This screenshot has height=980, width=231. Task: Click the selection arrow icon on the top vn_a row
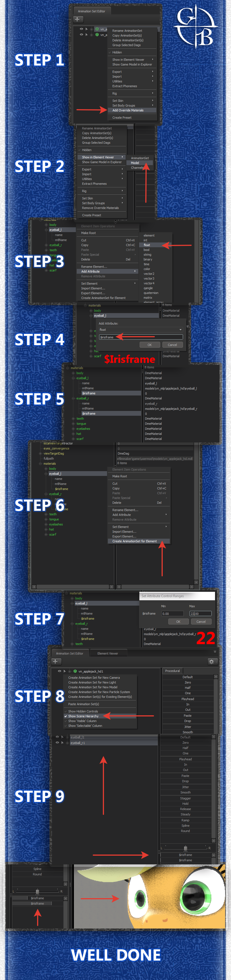tap(87, 29)
